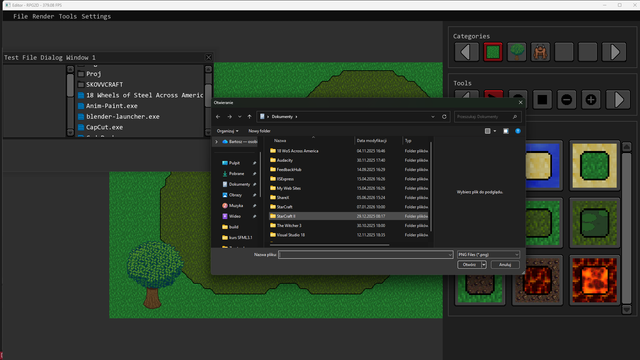Viewport: 640px width, 360px height.
Task: Open the view options dropdown arrow
Action: point(495,131)
